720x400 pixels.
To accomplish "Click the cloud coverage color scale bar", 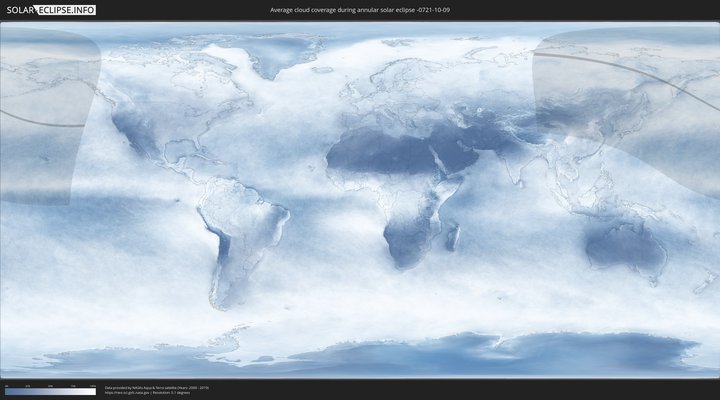I will (x=51, y=392).
